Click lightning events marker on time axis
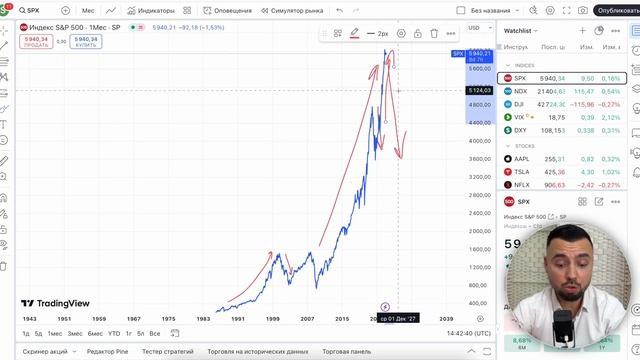Viewport: 640px width, 360px height. pos(385,307)
